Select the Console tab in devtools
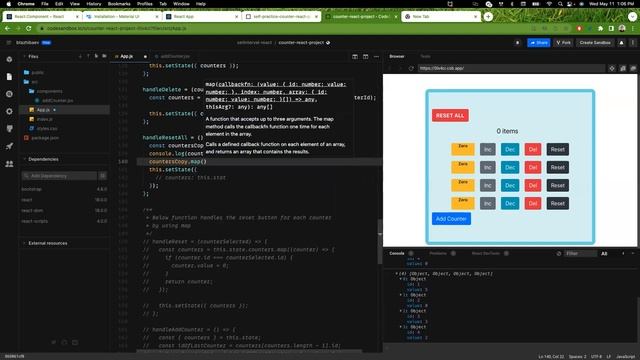640x360 pixels. tap(397, 253)
